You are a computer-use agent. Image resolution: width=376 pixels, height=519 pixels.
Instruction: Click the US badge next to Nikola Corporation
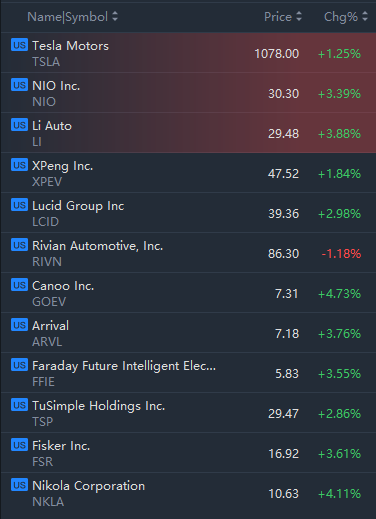(19, 485)
